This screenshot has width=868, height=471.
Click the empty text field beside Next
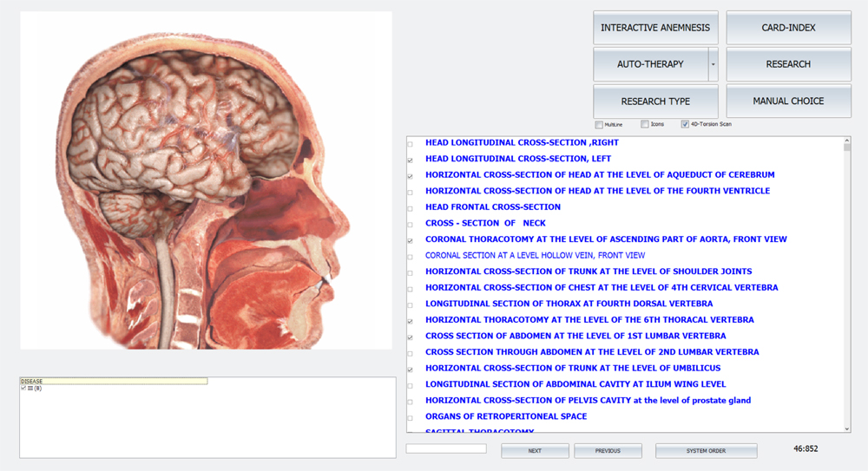446,448
